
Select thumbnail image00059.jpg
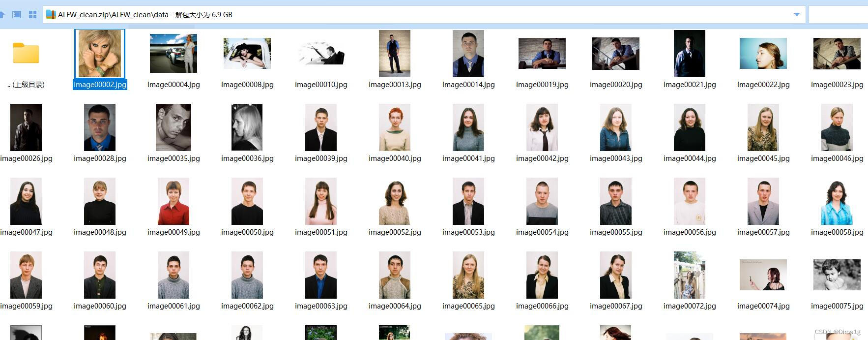(x=26, y=275)
